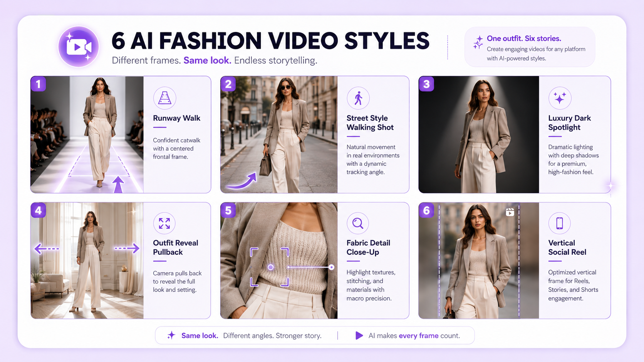Image resolution: width=644 pixels, height=362 pixels.
Task: Click the 'One outfit. Six stories.' heading
Action: (x=524, y=38)
